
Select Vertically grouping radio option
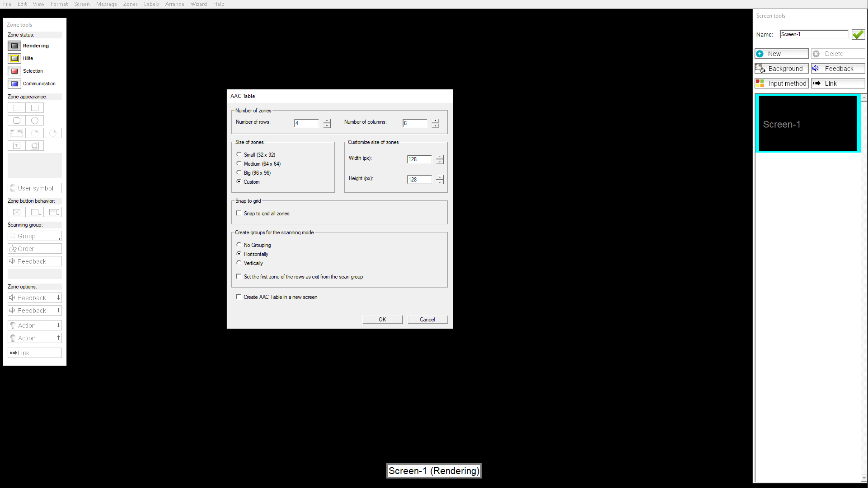point(239,263)
